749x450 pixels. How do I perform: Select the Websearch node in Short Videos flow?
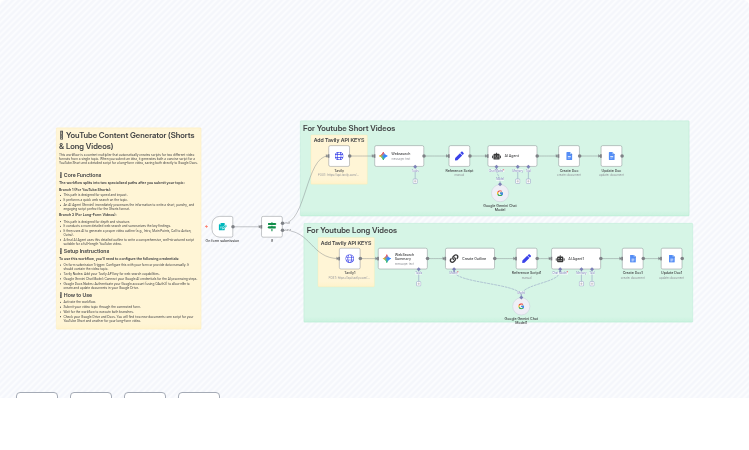(399, 156)
